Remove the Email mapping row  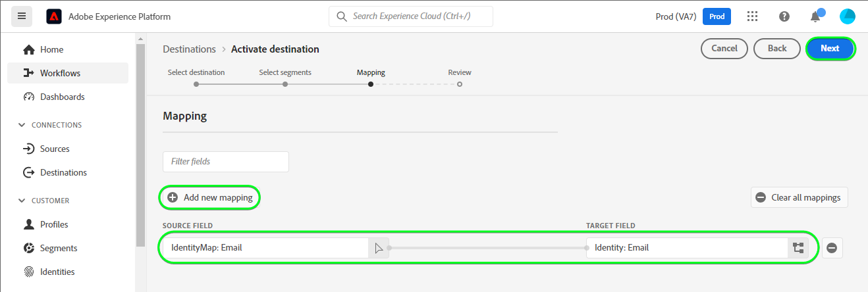click(832, 248)
